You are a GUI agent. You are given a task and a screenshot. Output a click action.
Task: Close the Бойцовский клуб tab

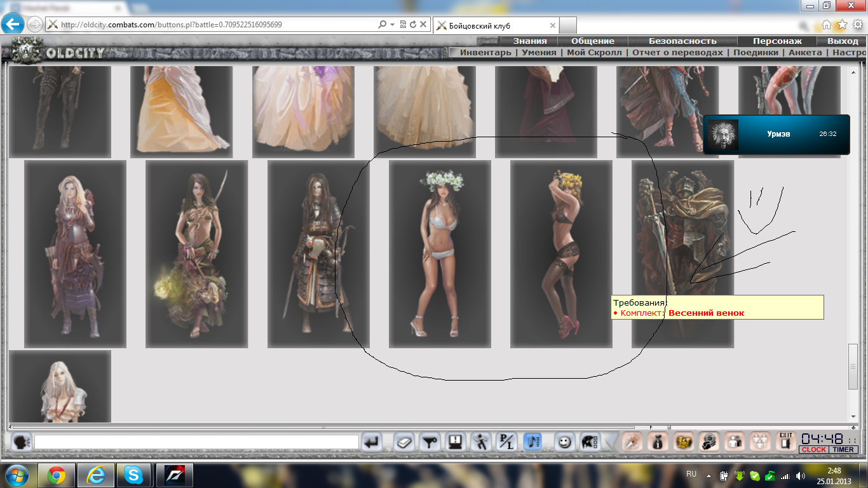tap(552, 25)
